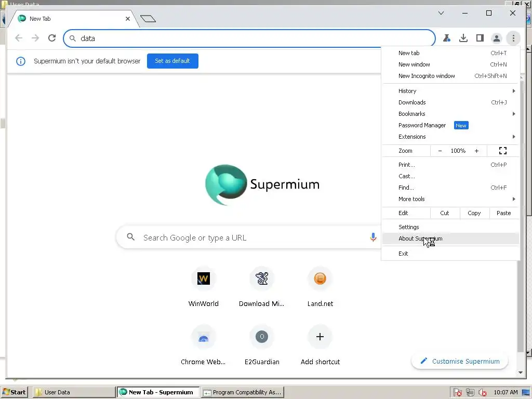Click the New Tab - Supermium taskbar button
Screen dimensions: 532x399
[x=158, y=392]
